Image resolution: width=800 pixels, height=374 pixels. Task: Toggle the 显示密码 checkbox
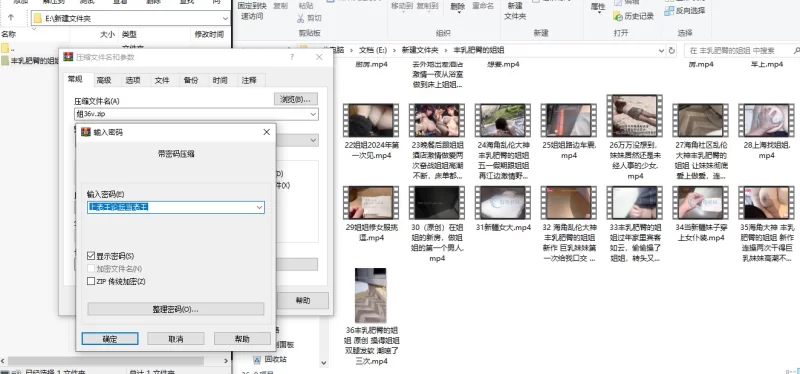click(91, 256)
